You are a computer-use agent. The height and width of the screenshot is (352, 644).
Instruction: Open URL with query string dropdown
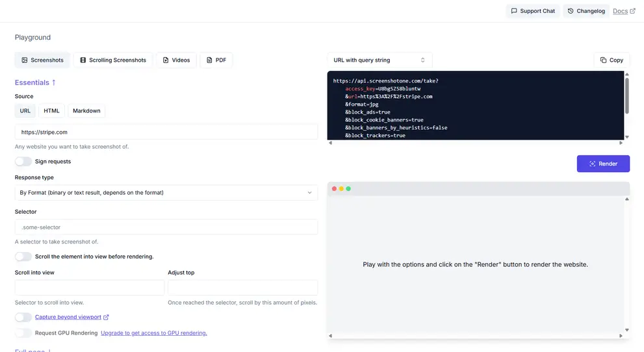tap(379, 60)
